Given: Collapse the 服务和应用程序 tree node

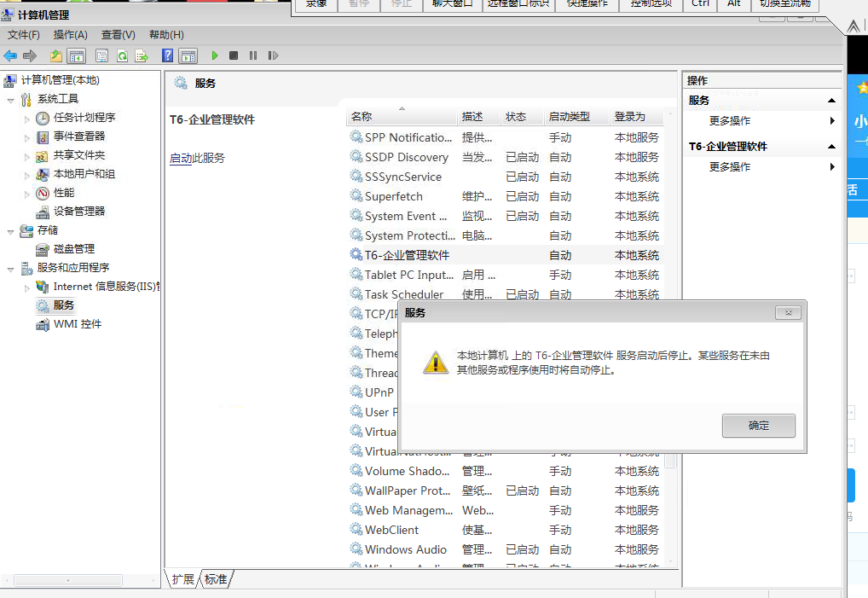Looking at the screenshot, I should click(10, 270).
